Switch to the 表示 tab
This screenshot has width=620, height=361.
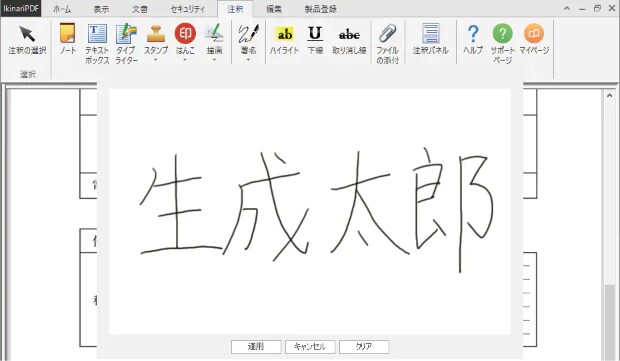point(101,9)
